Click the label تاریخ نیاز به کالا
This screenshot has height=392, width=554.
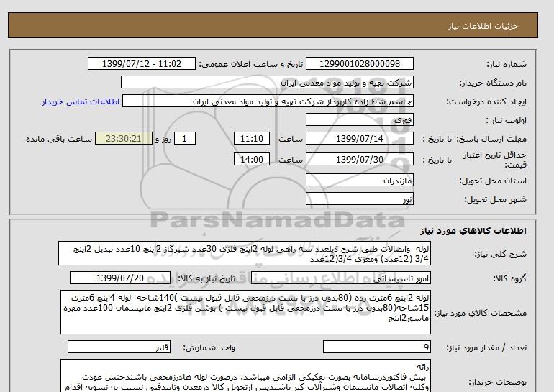[x=206, y=278]
